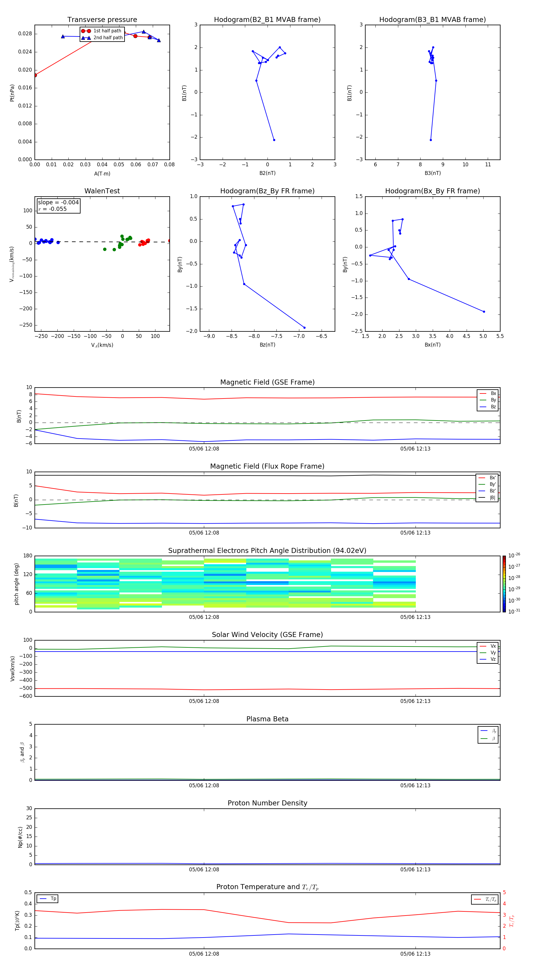535x980 pixels.
Task: Select the Bx' entry in Flux Rope legend
Action: [x=487, y=478]
